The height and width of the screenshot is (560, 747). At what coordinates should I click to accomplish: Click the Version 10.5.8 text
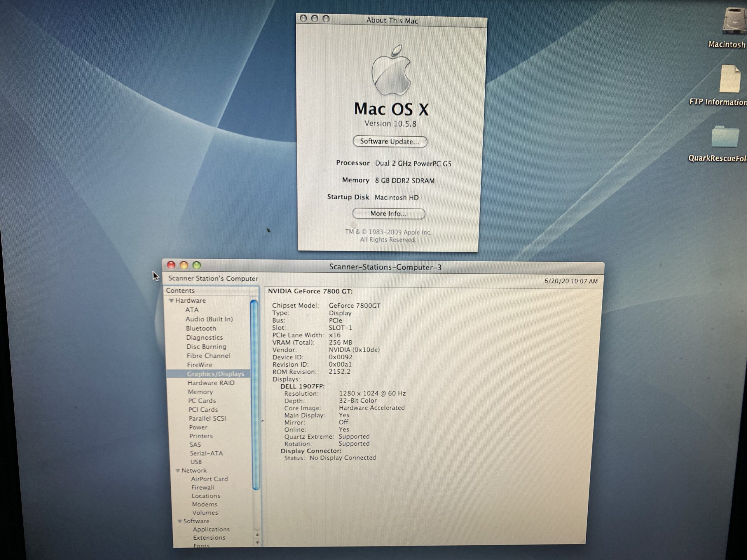tap(390, 124)
